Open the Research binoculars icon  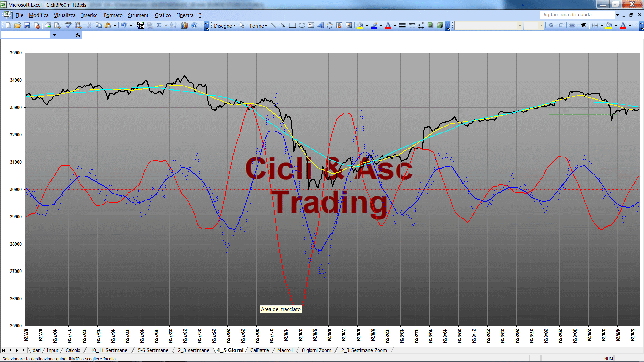[78, 25]
